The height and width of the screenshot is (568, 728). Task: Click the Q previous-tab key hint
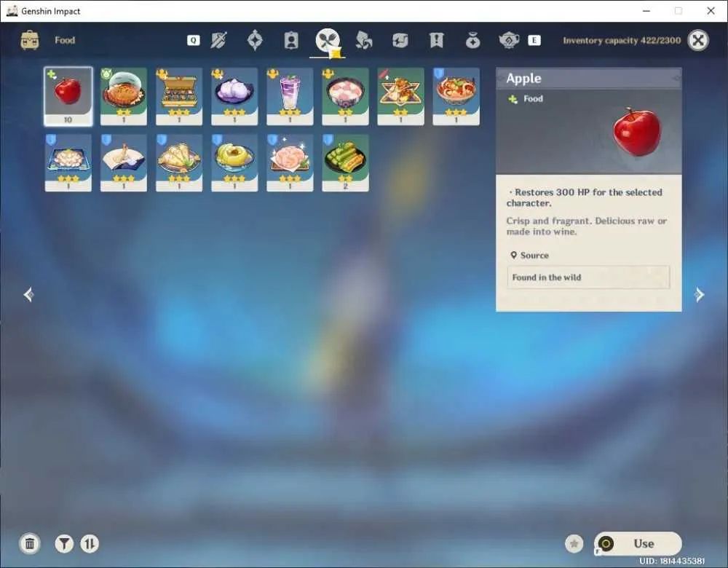pos(193,40)
